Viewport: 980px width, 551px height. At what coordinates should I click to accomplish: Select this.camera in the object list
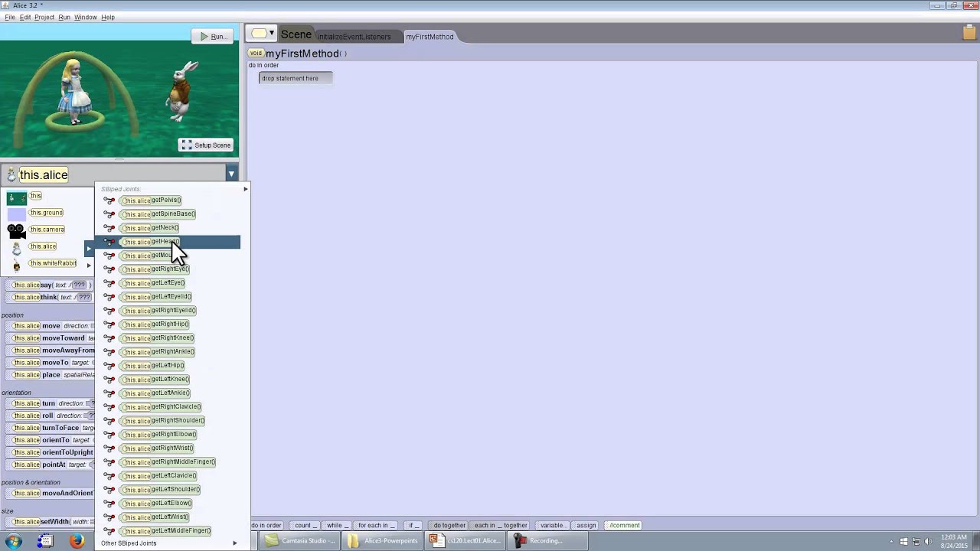click(x=47, y=230)
